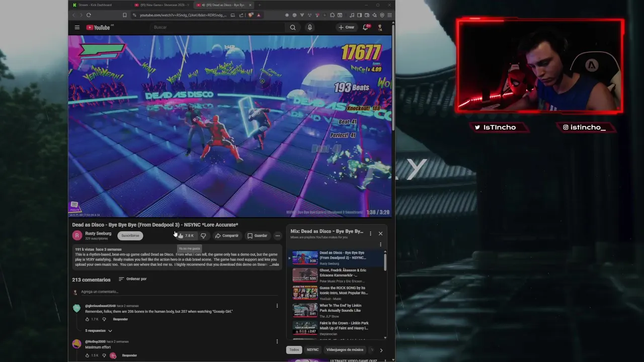Open the playlist options three-dot menu below the header
This screenshot has height=362, width=644.
click(380, 244)
